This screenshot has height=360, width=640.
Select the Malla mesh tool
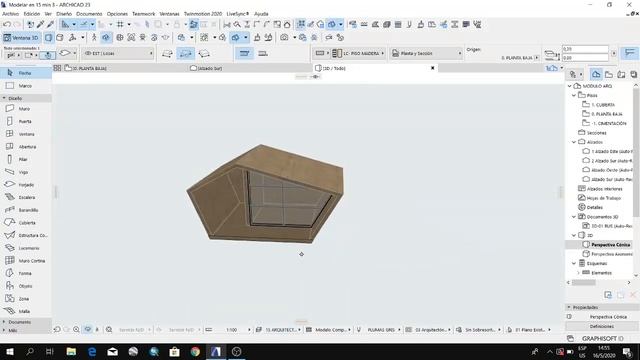[25, 311]
